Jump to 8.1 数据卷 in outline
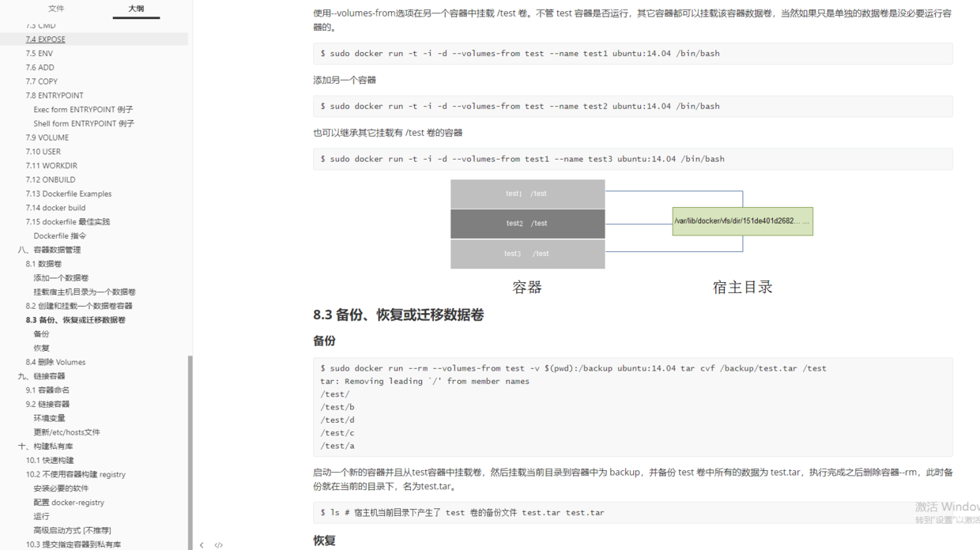This screenshot has height=550, width=980. 43,264
